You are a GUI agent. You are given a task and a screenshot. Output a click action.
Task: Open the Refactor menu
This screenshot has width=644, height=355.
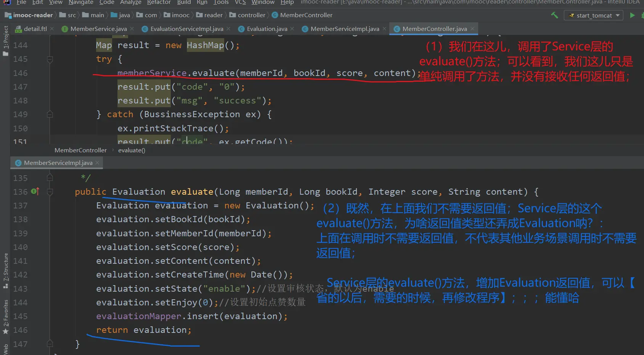point(159,2)
